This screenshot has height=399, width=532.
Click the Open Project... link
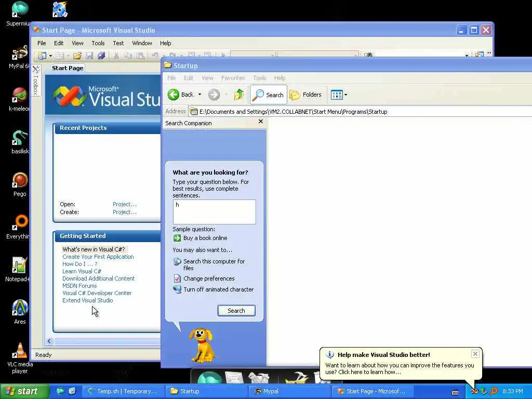click(125, 204)
